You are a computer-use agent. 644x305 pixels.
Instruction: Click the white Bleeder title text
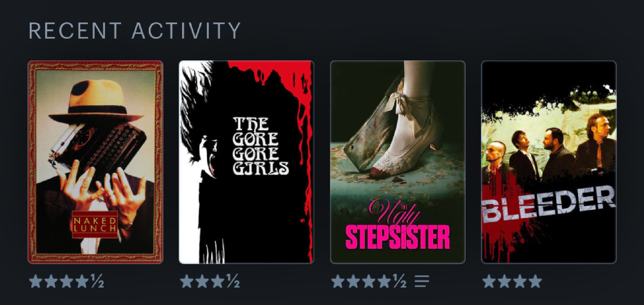548,204
